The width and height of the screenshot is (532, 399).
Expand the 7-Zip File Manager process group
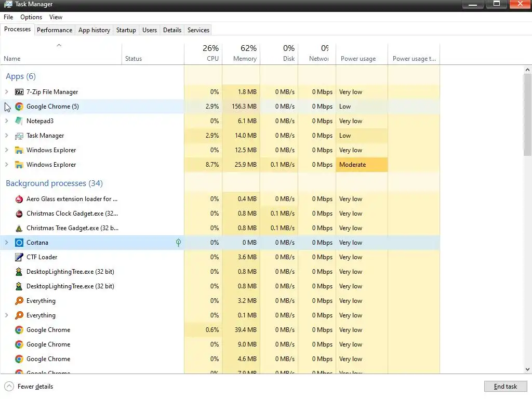tap(6, 92)
